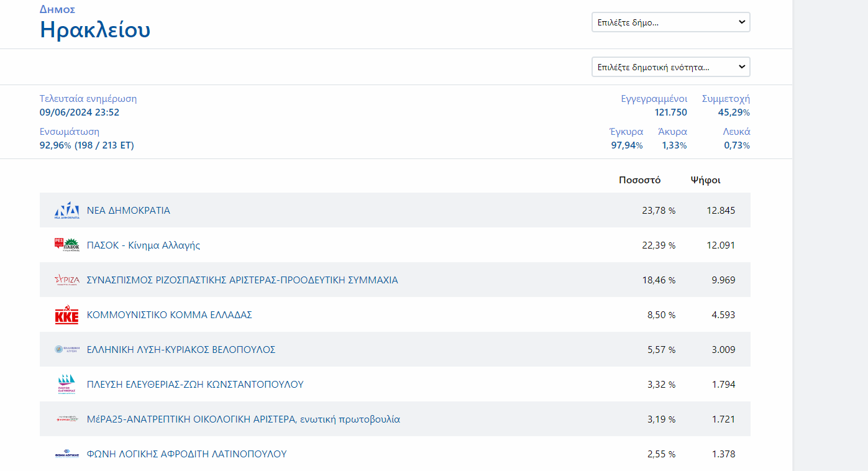Click ΚΟΜΜΟΥΝΙΣΤΙΚΟ ΚΟΜΜΑ ΕΛΛΑΔΑΣ party name
Image resolution: width=868 pixels, height=471 pixels.
[170, 315]
